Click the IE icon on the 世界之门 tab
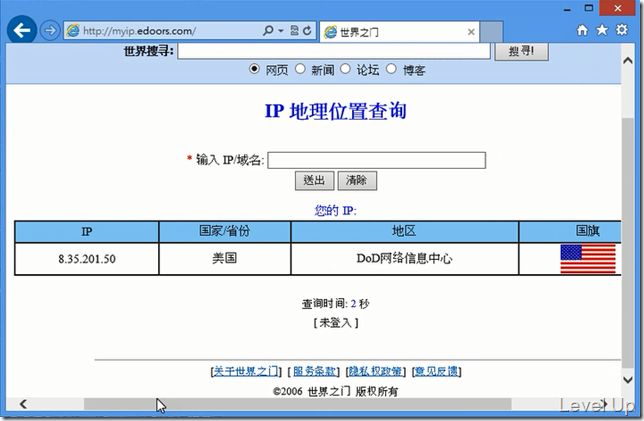 (330, 32)
